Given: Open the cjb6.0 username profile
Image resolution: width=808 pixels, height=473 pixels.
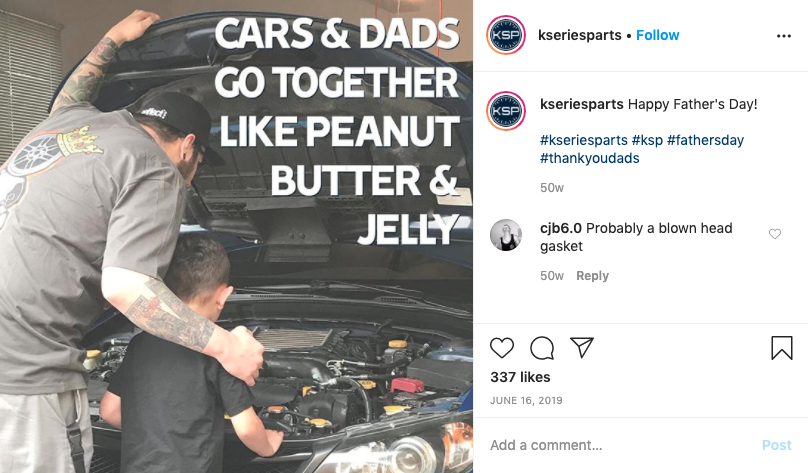Looking at the screenshot, I should tap(561, 228).
